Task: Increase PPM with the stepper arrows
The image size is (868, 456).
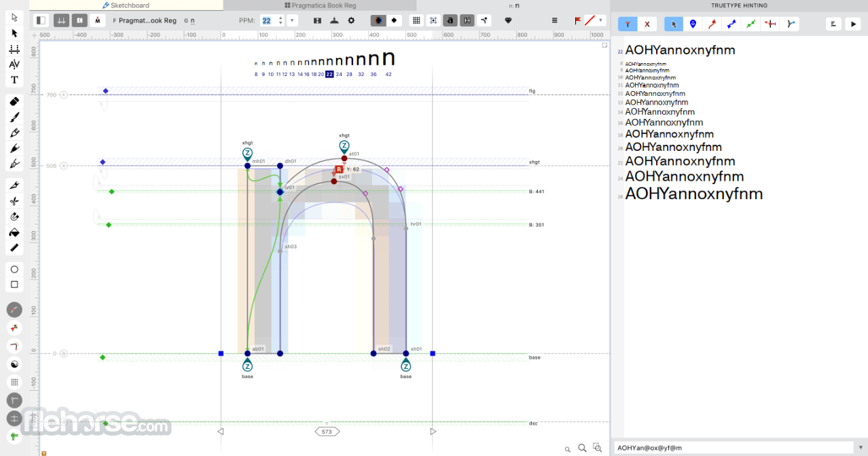Action: point(281,18)
